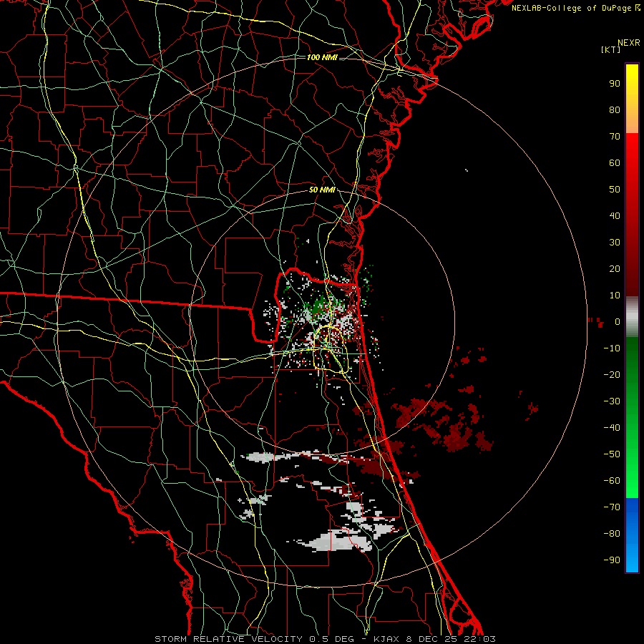Click the -30 value on the velocity scale
This screenshot has height=644, width=644.
pos(612,401)
